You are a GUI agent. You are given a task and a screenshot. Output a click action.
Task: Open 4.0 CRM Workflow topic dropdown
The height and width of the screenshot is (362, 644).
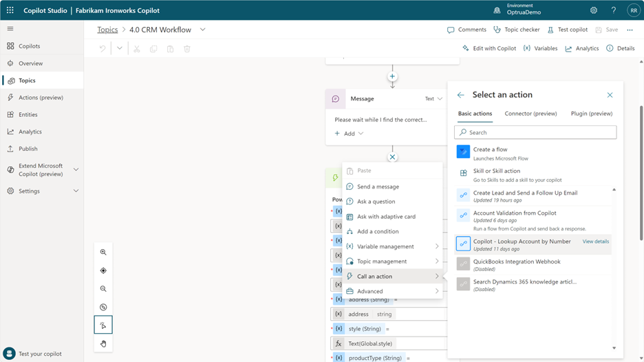[202, 30]
